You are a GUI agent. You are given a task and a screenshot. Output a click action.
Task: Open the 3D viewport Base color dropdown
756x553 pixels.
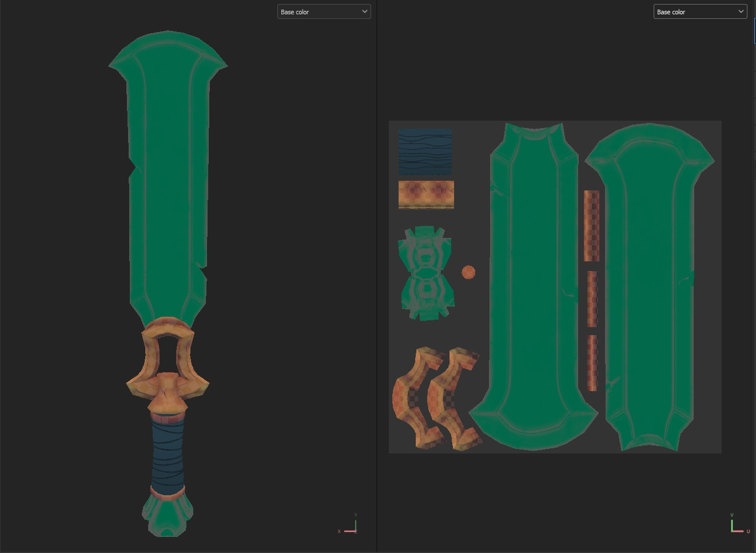tap(324, 12)
